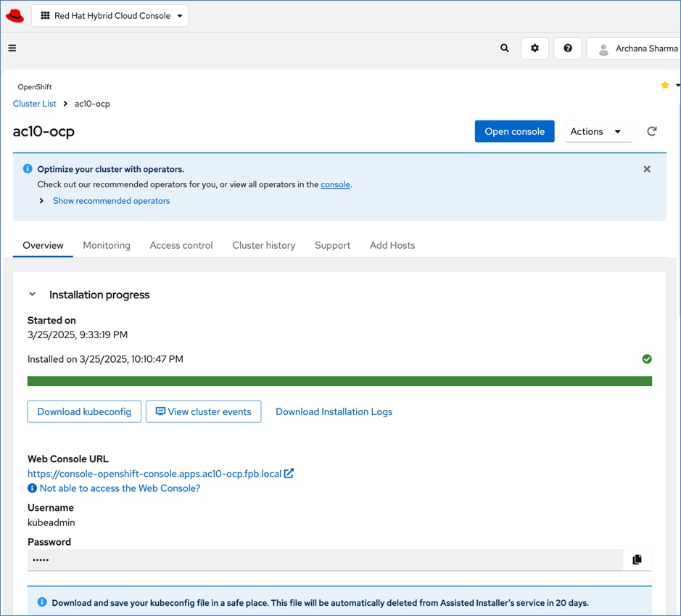
Task: Click the ac10-ocp cluster page heading
Action: [44, 131]
